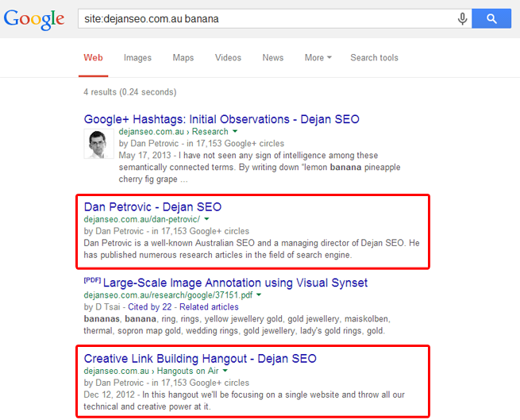Switch to the Images tab

137,58
